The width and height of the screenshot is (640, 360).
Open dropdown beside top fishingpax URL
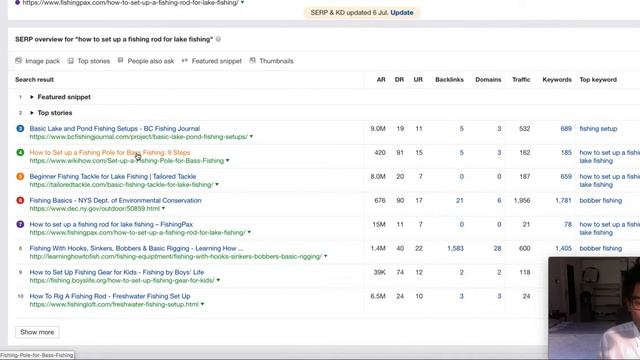pos(242,2)
